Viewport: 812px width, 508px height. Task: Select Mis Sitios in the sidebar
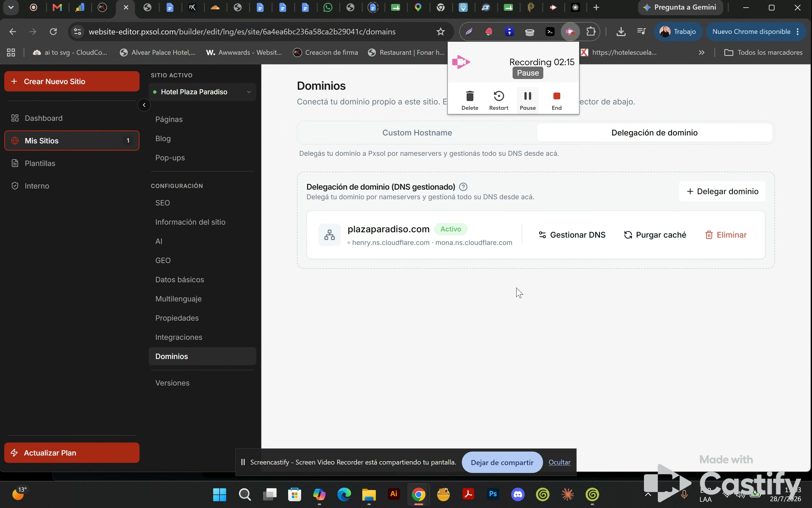(x=72, y=141)
